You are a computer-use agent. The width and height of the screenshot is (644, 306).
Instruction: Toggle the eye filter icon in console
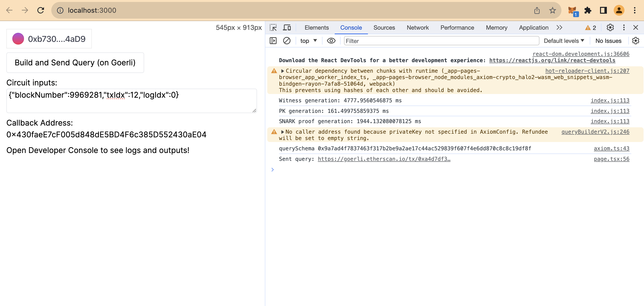pyautogui.click(x=331, y=41)
